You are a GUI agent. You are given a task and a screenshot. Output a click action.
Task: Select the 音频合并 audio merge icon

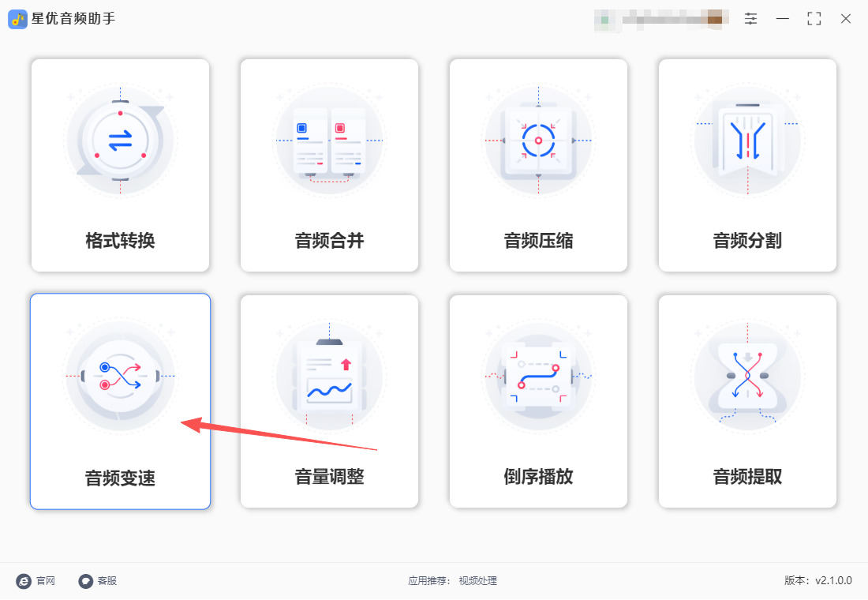click(329, 141)
